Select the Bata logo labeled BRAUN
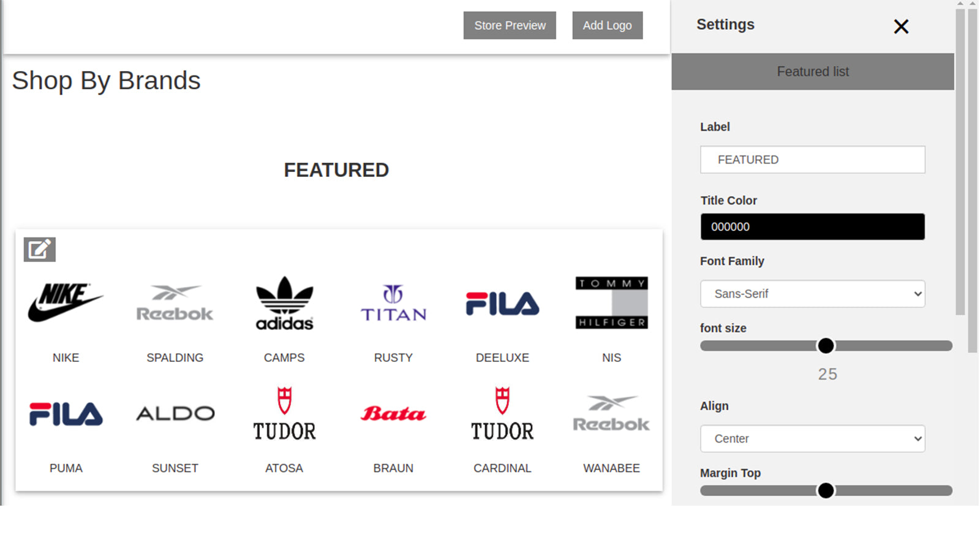This screenshot has width=980, height=551. [x=393, y=413]
